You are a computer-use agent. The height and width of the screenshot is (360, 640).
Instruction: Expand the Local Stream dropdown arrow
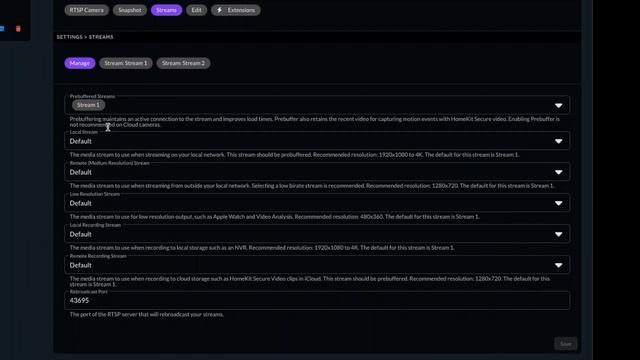pyautogui.click(x=558, y=141)
